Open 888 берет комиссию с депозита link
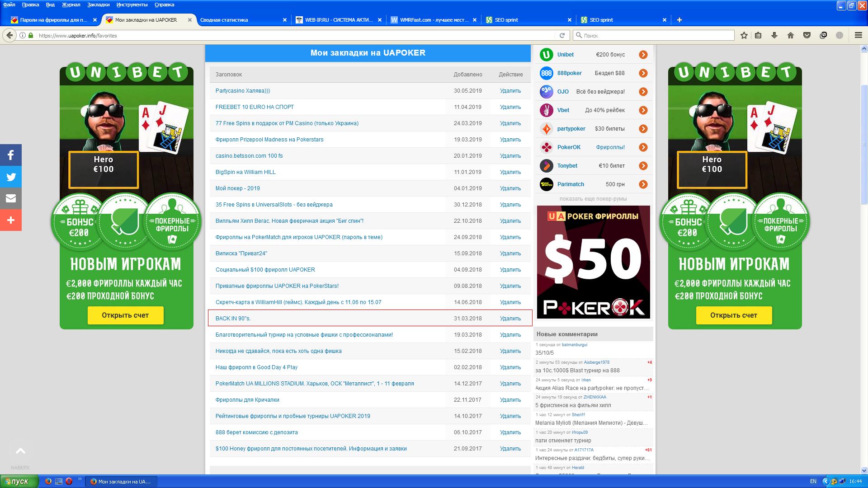Screen dimensions: 868x488 tap(256, 432)
